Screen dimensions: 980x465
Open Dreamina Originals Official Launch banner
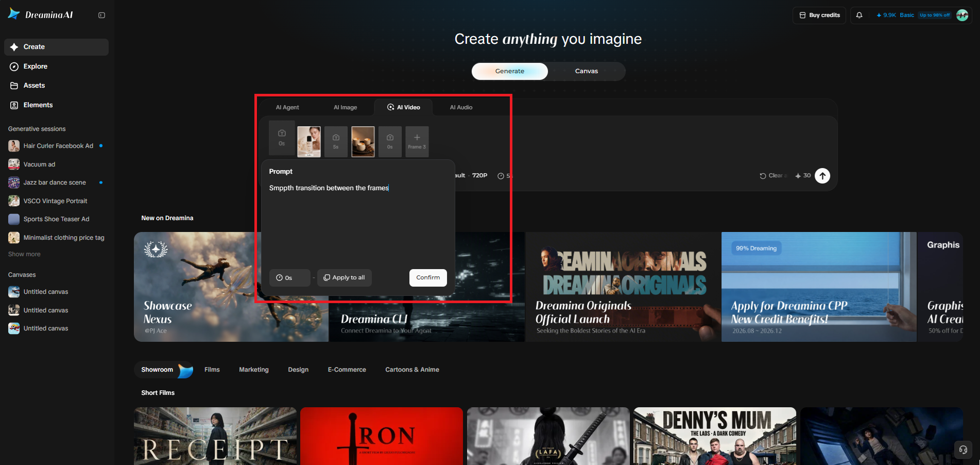[623, 287]
